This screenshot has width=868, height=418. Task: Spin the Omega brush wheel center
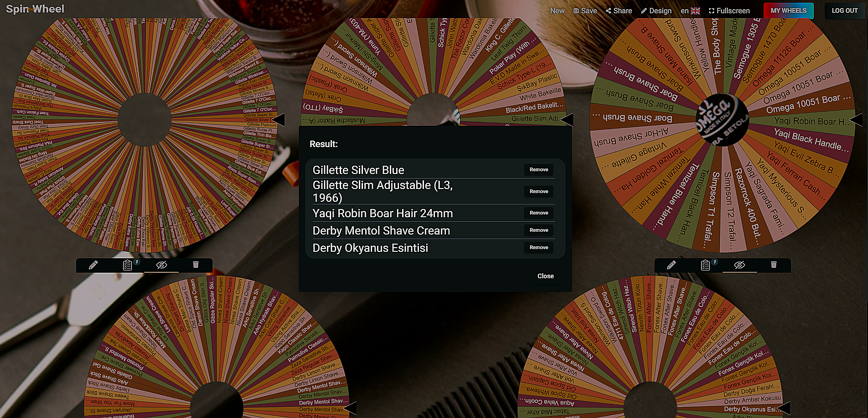[x=722, y=119]
